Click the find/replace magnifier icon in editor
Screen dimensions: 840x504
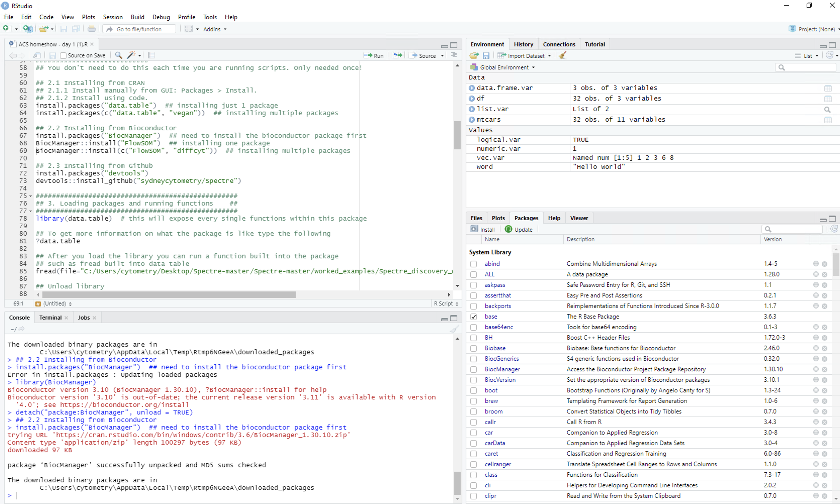pyautogui.click(x=118, y=55)
